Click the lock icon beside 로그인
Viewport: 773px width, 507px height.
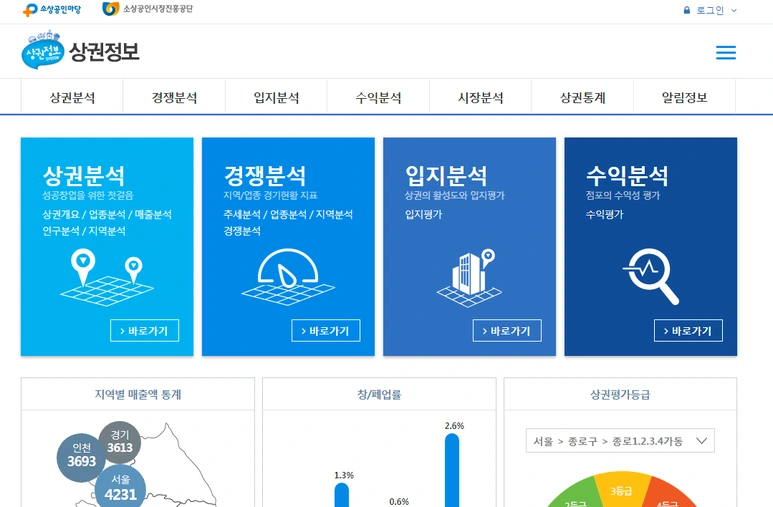[x=687, y=10]
